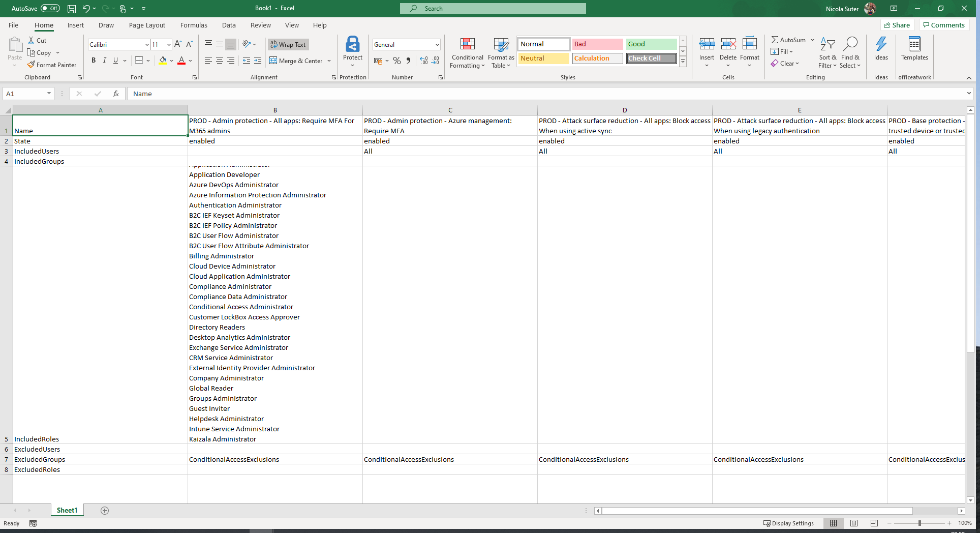The image size is (980, 533).
Task: Open Display Settings in the status bar
Action: [x=788, y=523]
